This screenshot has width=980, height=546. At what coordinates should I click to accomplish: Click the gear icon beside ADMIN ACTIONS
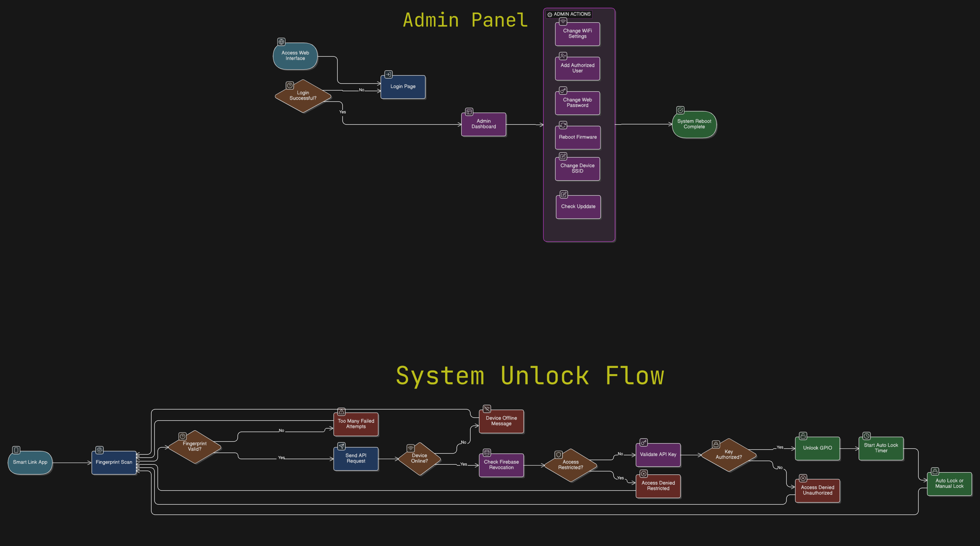(550, 15)
